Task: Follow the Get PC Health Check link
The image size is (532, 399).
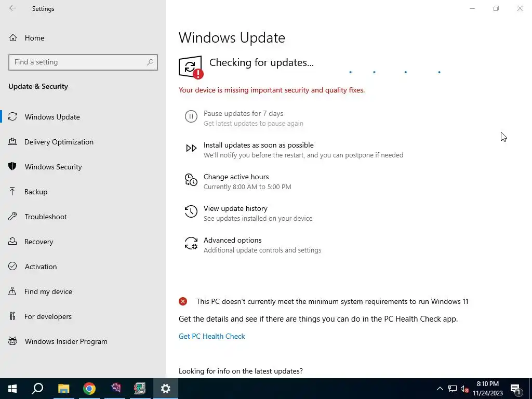Action: pyautogui.click(x=212, y=336)
